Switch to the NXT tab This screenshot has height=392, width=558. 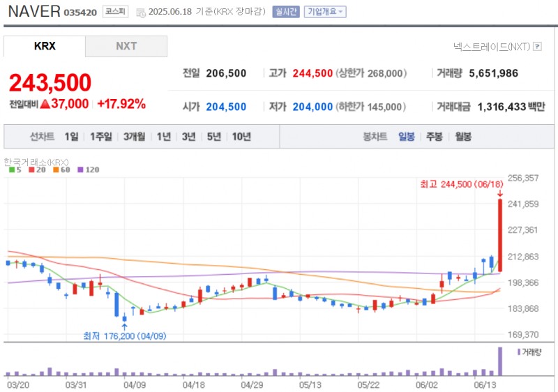(x=126, y=46)
